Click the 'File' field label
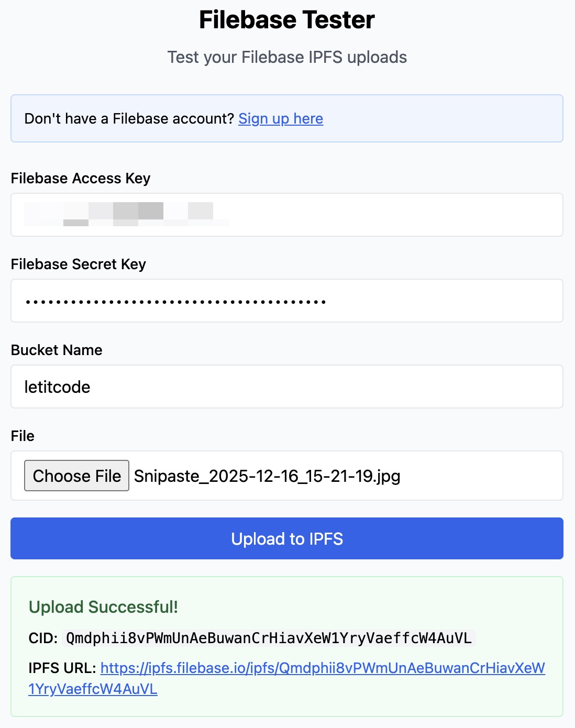Image resolution: width=575 pixels, height=728 pixels. click(x=23, y=436)
